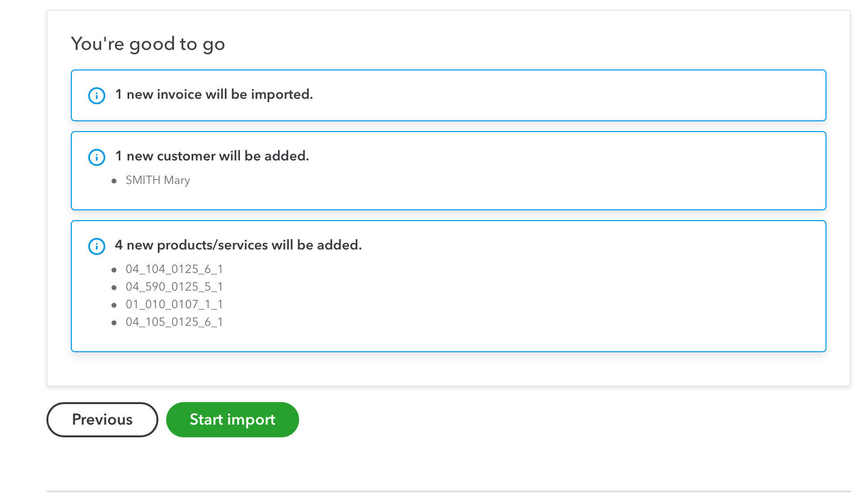Screen dimensions: 868x498
Task: Click the "1 new invoice will be imported" text
Action: click(214, 94)
